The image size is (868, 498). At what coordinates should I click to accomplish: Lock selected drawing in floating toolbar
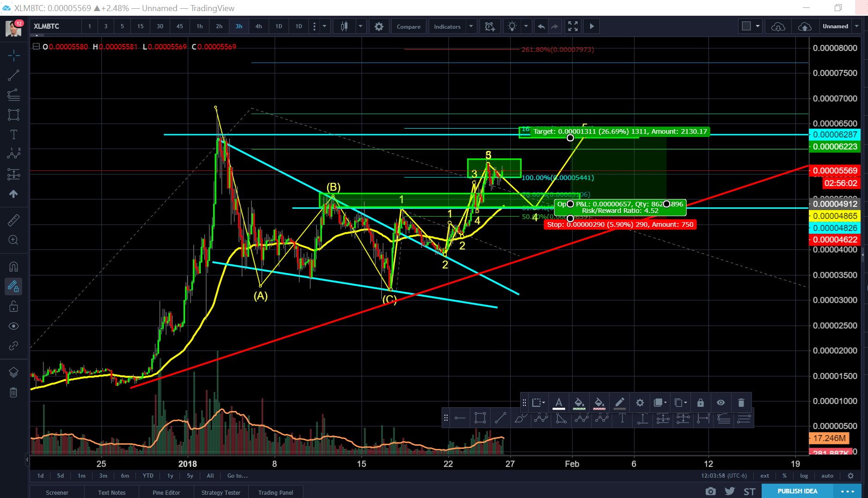(701, 403)
